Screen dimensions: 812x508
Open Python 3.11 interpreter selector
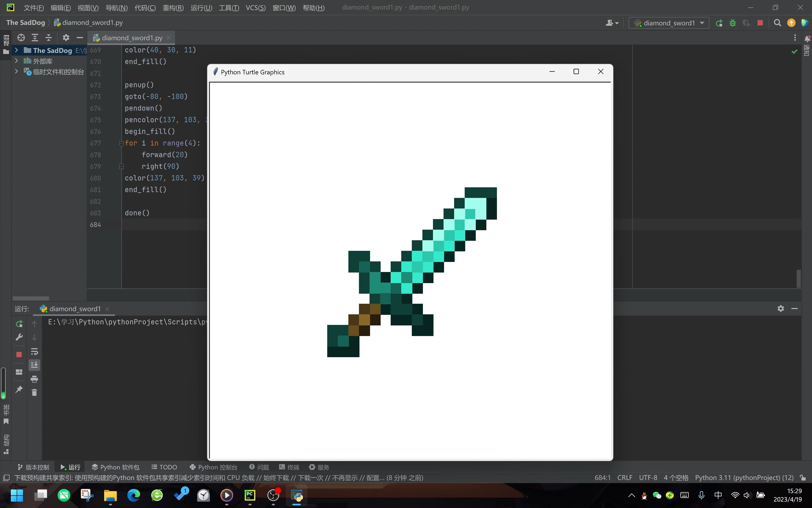point(744,477)
